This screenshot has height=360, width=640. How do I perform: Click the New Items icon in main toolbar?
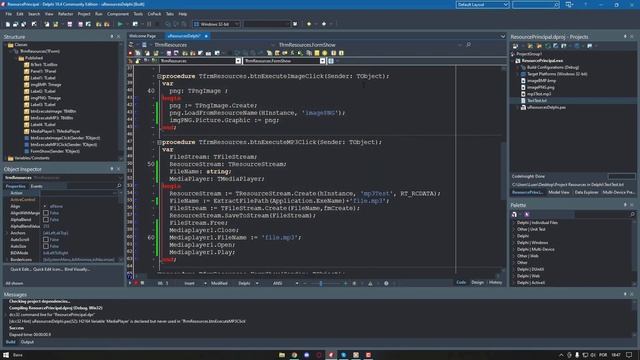tap(8, 24)
